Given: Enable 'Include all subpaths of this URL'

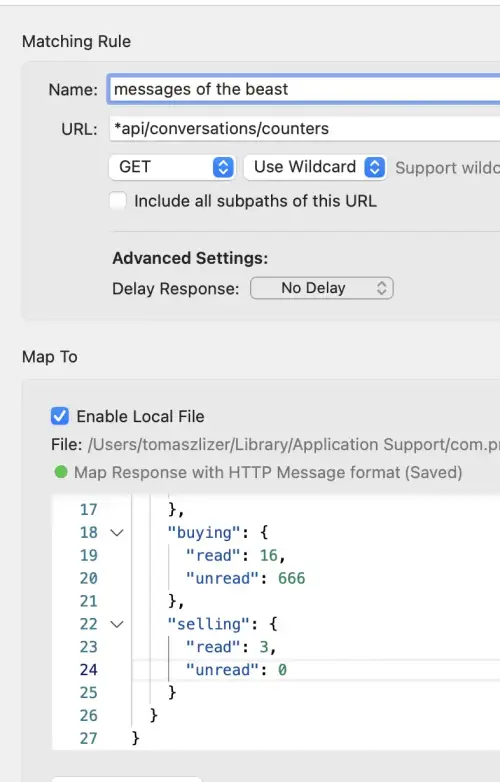Looking at the screenshot, I should pyautogui.click(x=118, y=201).
